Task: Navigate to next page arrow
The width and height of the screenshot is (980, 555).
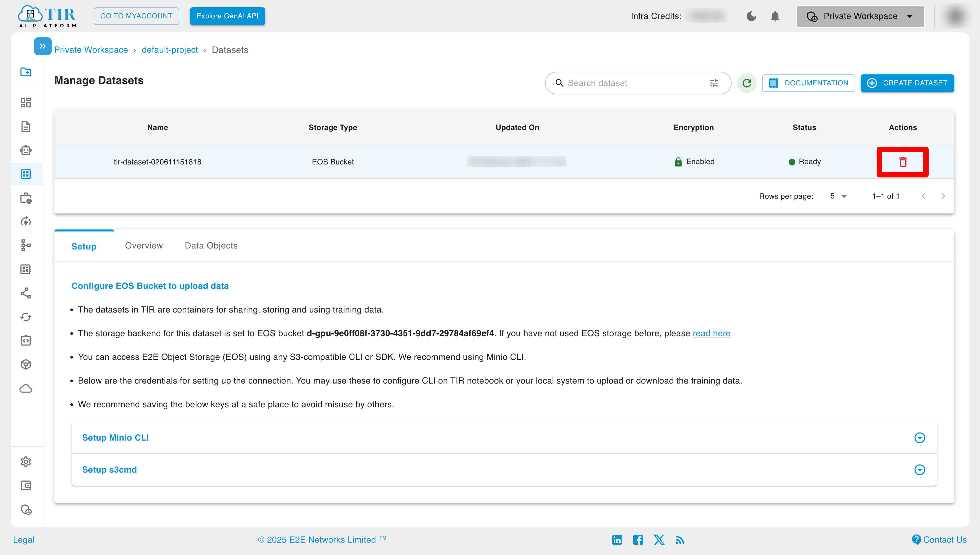Action: (943, 196)
